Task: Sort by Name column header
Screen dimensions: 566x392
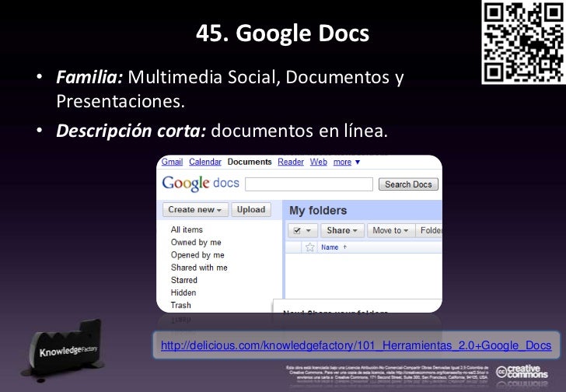Action: pos(330,247)
